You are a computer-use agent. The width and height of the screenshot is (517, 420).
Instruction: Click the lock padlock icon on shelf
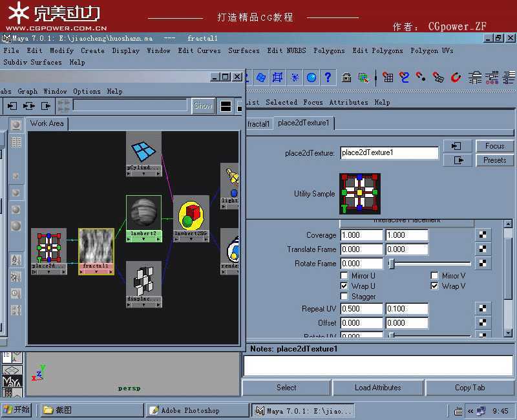(346, 78)
